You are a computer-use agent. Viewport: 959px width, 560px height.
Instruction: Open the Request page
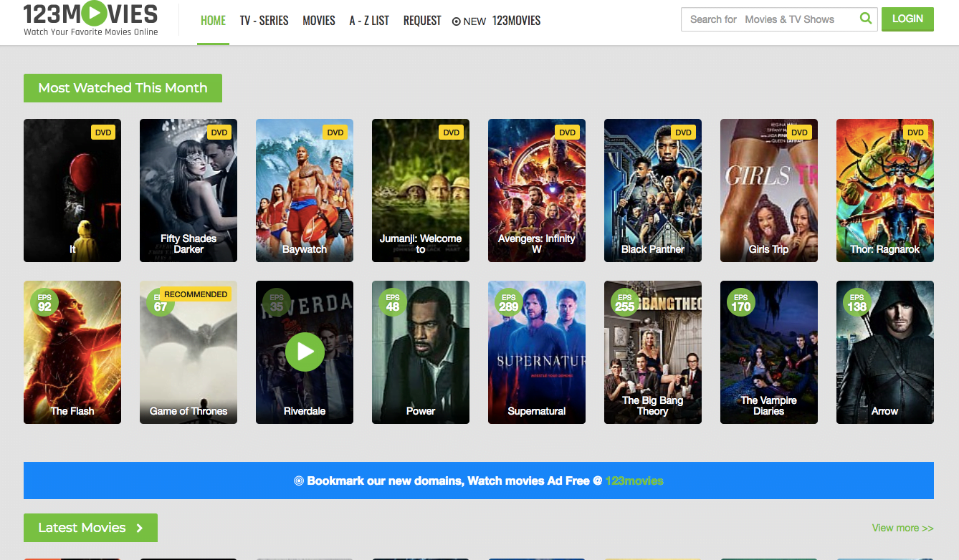click(x=422, y=21)
